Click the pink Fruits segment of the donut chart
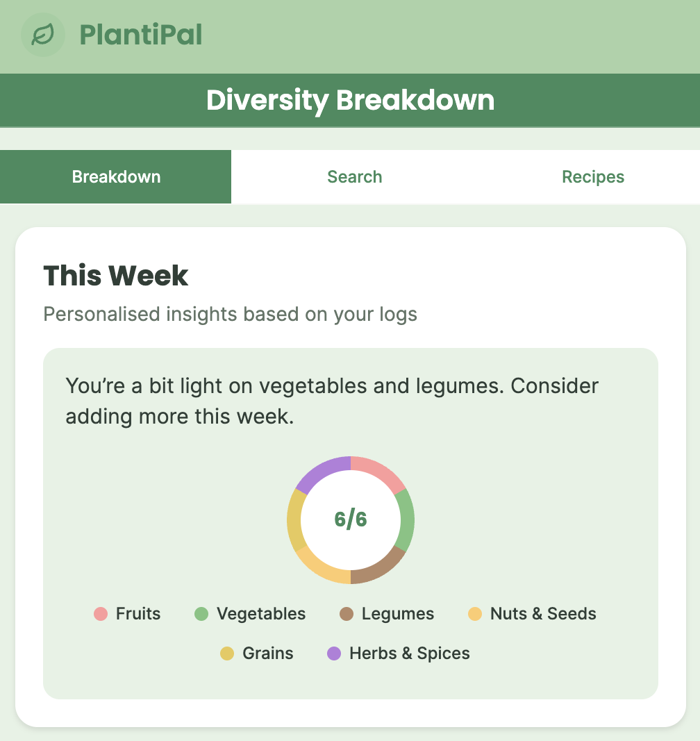This screenshot has height=741, width=700. click(x=380, y=471)
